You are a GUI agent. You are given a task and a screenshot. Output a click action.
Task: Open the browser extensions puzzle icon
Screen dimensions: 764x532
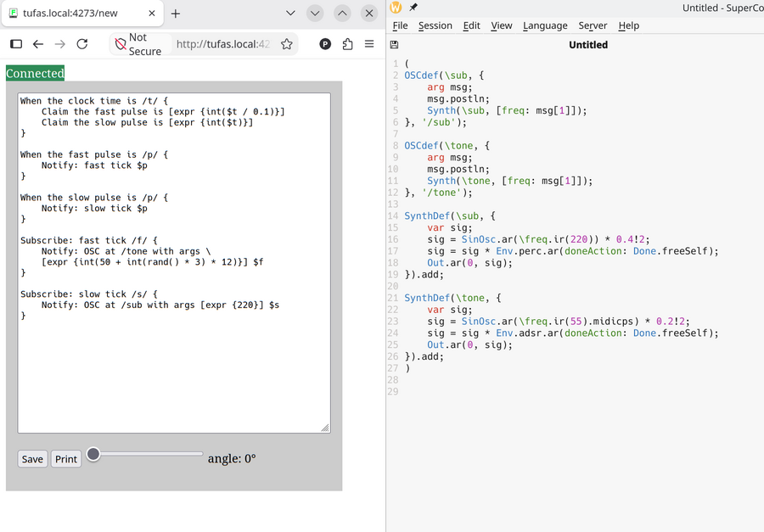(347, 44)
